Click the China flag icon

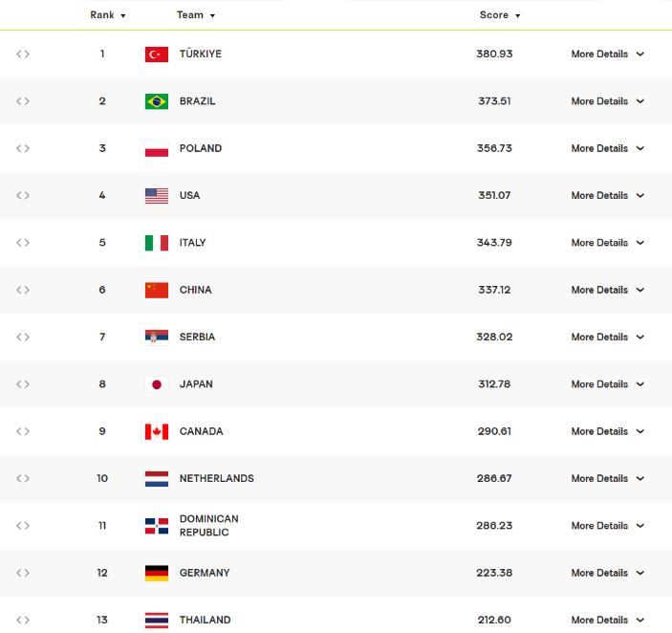(x=157, y=290)
